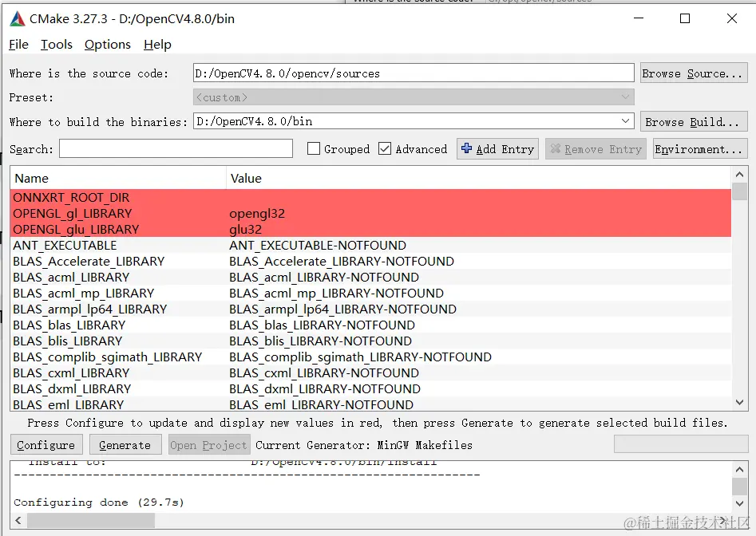Click the Name column header
Screen dimensions: 756x536
click(118, 178)
